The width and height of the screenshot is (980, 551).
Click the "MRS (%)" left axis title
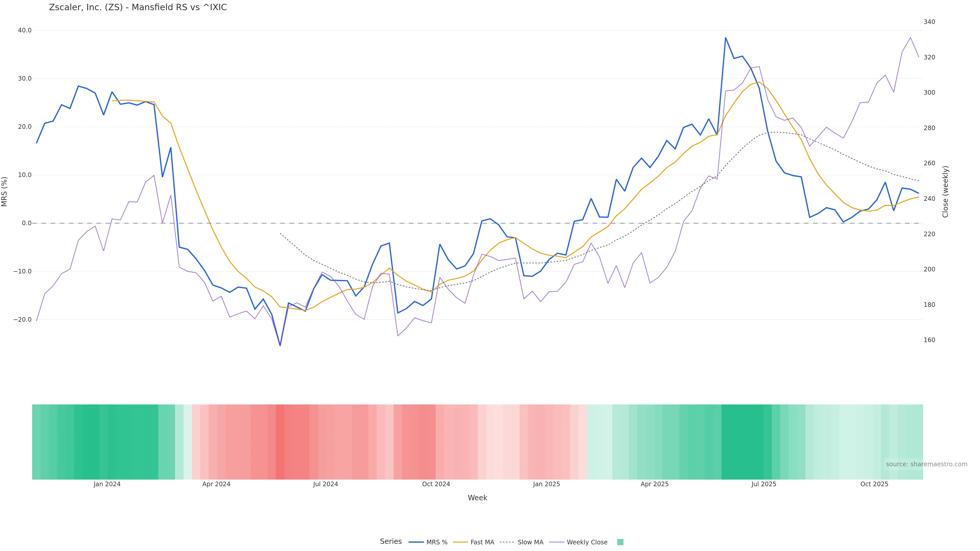(x=5, y=192)
